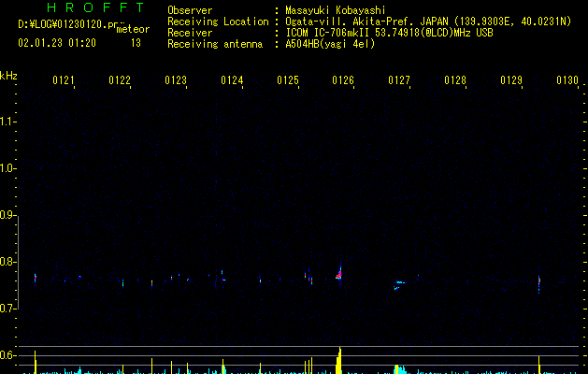Click the 0124 time axis marker
Screen dimensions: 588x374
pyautogui.click(x=232, y=80)
